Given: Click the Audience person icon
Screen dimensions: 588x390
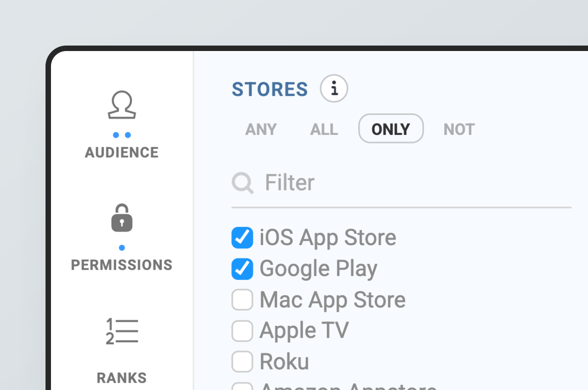Looking at the screenshot, I should [x=122, y=105].
